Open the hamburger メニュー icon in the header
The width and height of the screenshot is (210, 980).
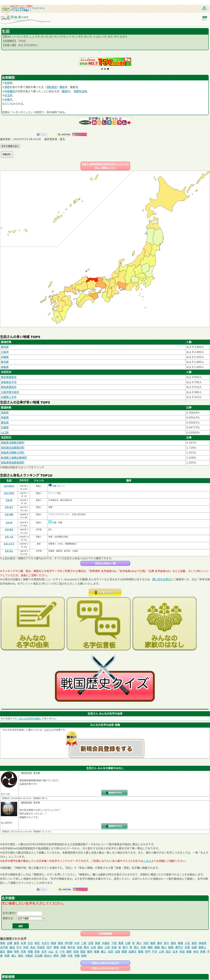click(x=205, y=17)
